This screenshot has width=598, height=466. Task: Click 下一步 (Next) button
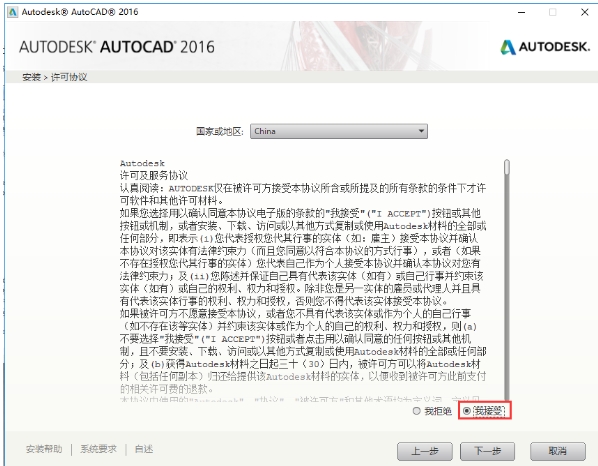[x=487, y=452]
